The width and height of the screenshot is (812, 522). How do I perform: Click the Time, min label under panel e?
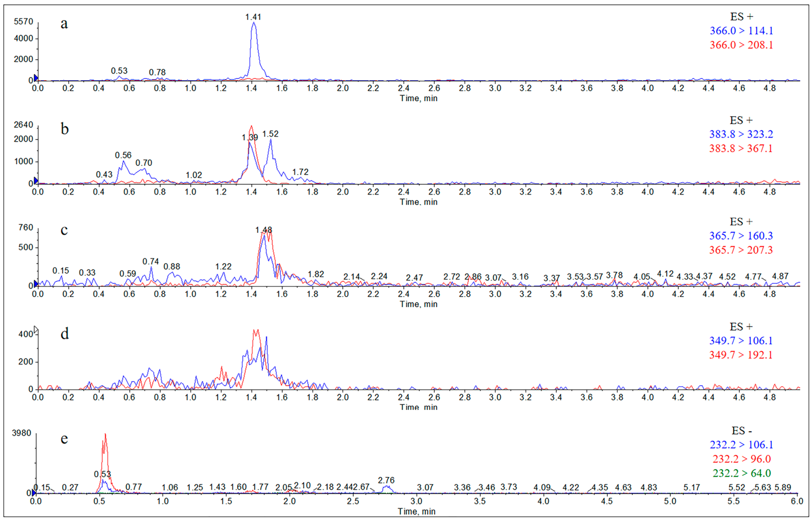pyautogui.click(x=417, y=512)
